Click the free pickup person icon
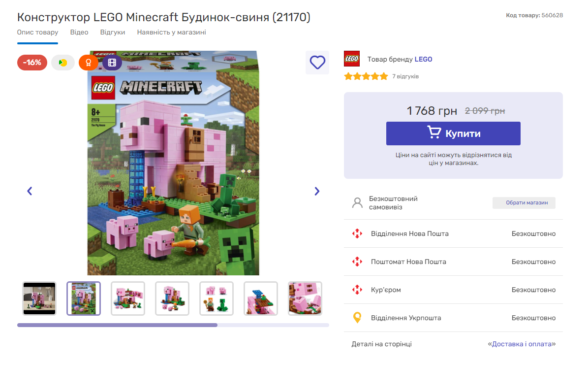 tap(357, 203)
